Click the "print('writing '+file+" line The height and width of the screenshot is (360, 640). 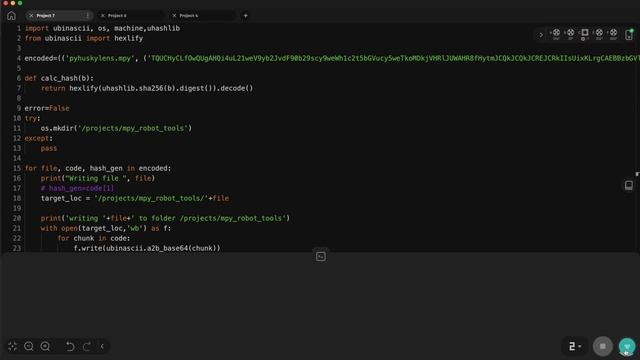pos(165,218)
